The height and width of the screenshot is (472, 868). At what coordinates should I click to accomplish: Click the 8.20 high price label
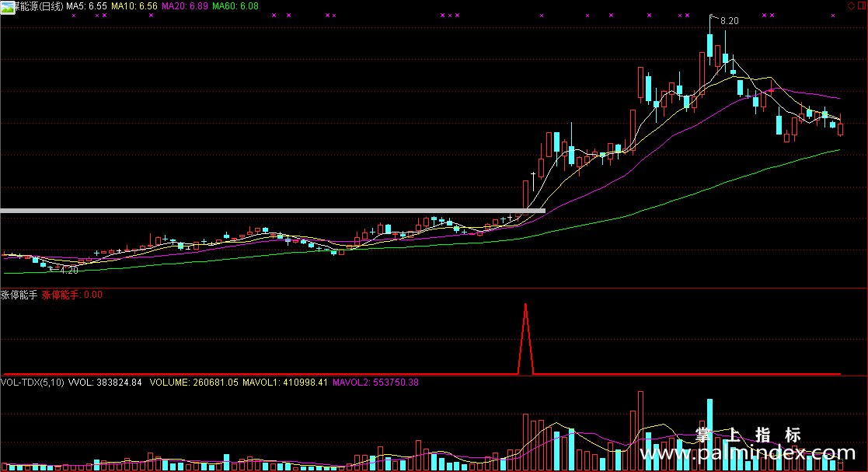coord(729,21)
